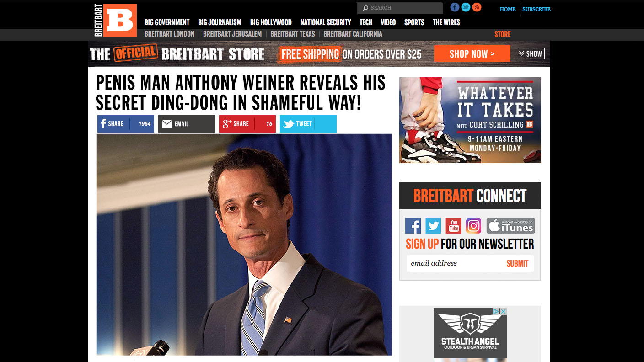644x362 pixels.
Task: Tweet this article
Action: (308, 124)
